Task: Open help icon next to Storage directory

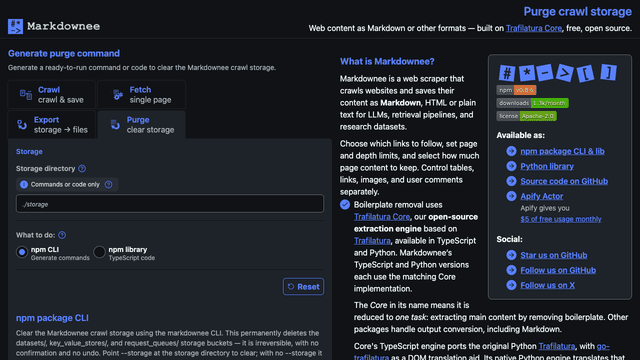Action: click(x=82, y=169)
